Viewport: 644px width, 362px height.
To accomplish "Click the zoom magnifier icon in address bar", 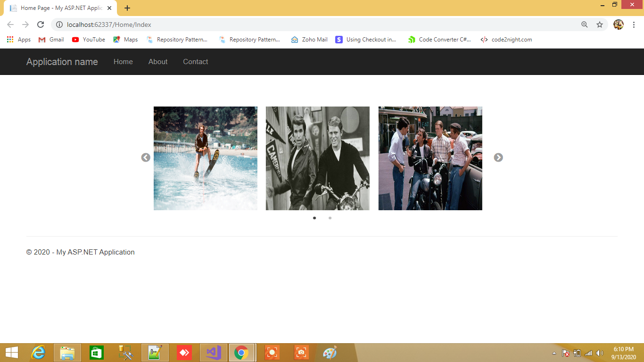I will point(585,25).
